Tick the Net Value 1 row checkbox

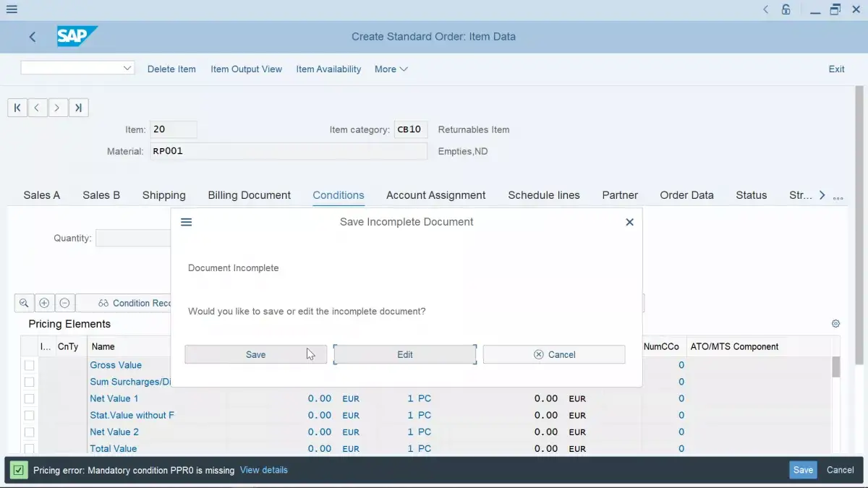tap(30, 398)
